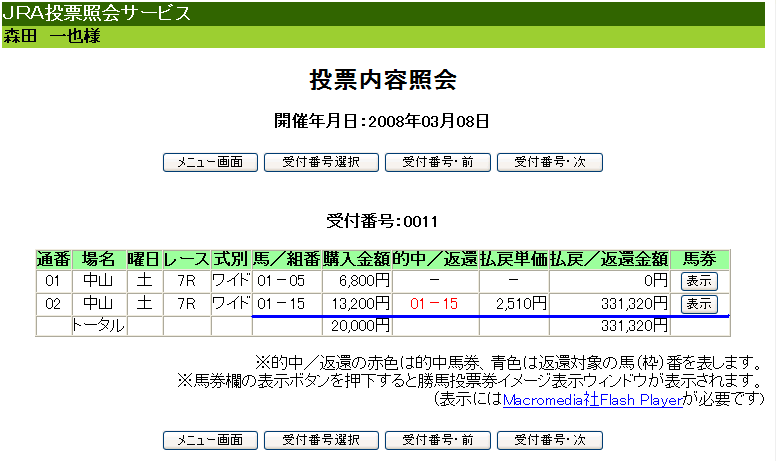Click the 場名 column header
The width and height of the screenshot is (776, 461).
(x=99, y=260)
